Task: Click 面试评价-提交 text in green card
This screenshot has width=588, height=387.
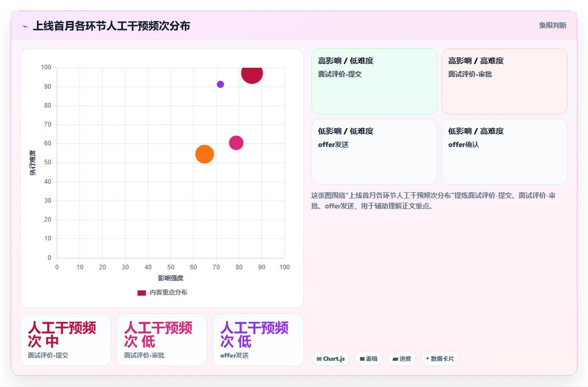Action: (340, 74)
